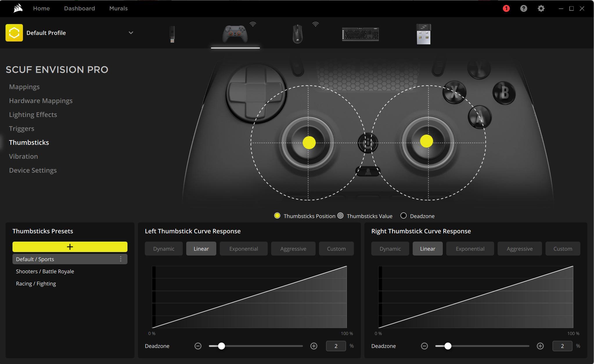Click the Corsair sail logo icon

click(x=18, y=8)
